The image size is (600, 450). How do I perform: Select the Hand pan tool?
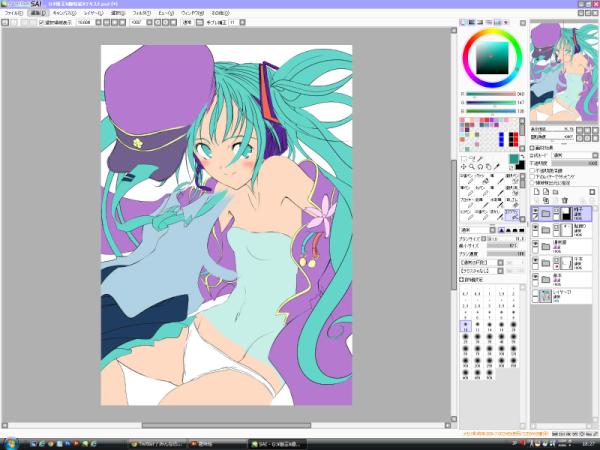pyautogui.click(x=489, y=167)
